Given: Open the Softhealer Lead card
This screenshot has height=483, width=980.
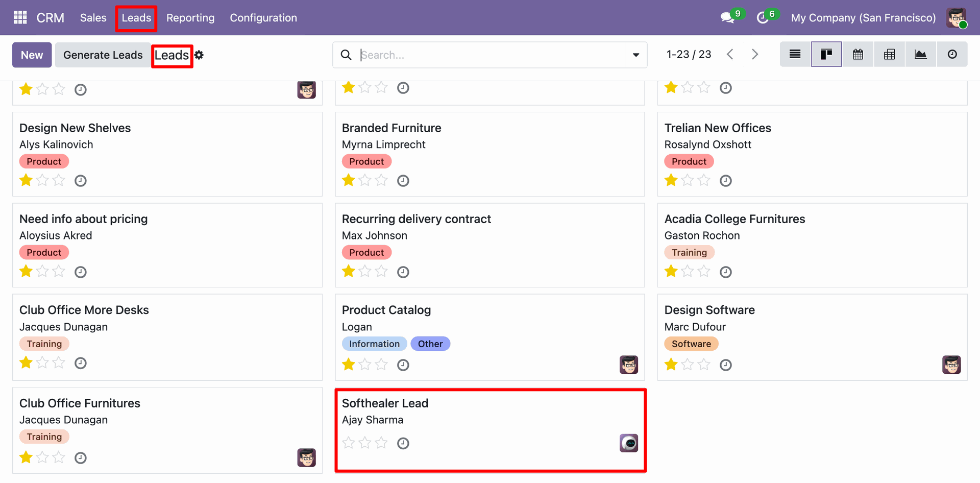Looking at the screenshot, I should tap(490, 430).
